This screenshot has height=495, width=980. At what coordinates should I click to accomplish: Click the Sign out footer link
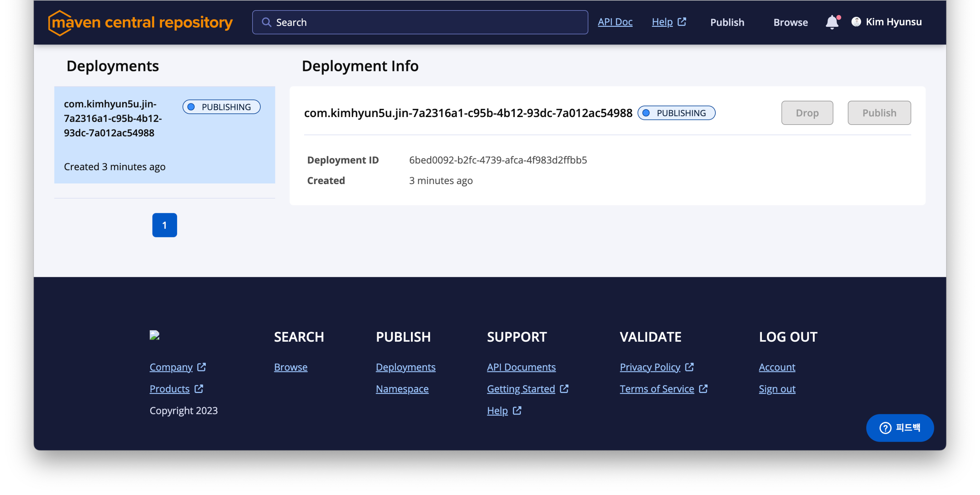click(x=777, y=388)
